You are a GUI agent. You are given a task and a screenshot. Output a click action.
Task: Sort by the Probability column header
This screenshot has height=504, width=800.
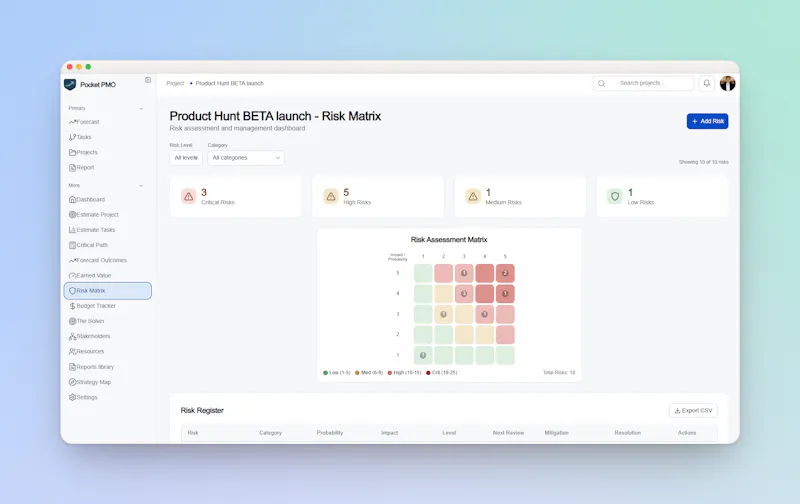tap(330, 433)
